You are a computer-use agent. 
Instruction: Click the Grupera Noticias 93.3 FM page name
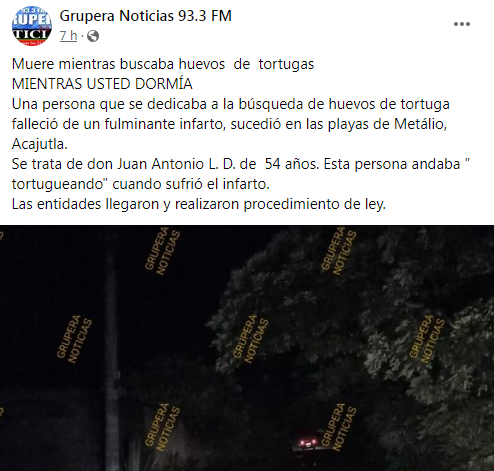pyautogui.click(x=146, y=16)
